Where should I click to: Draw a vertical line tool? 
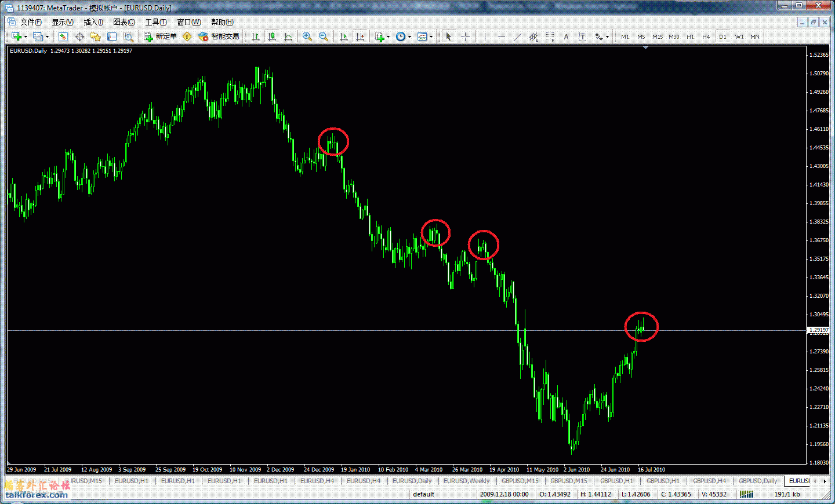[485, 36]
